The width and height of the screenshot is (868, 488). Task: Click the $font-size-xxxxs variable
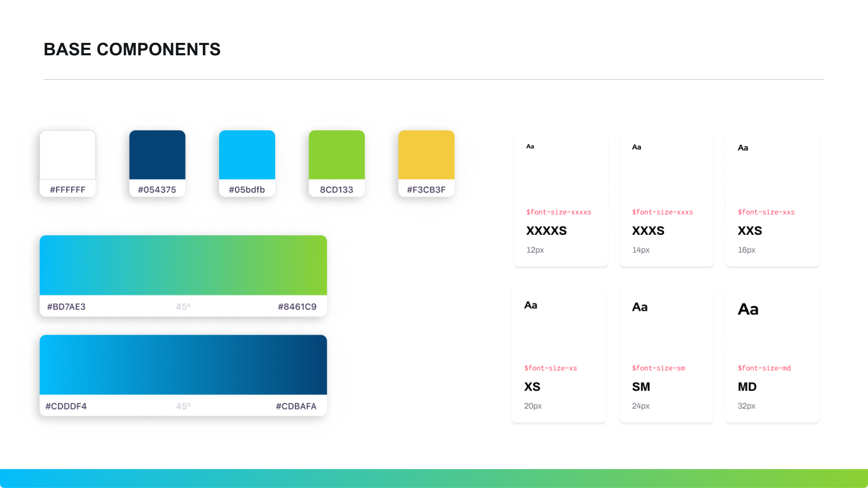click(x=559, y=212)
